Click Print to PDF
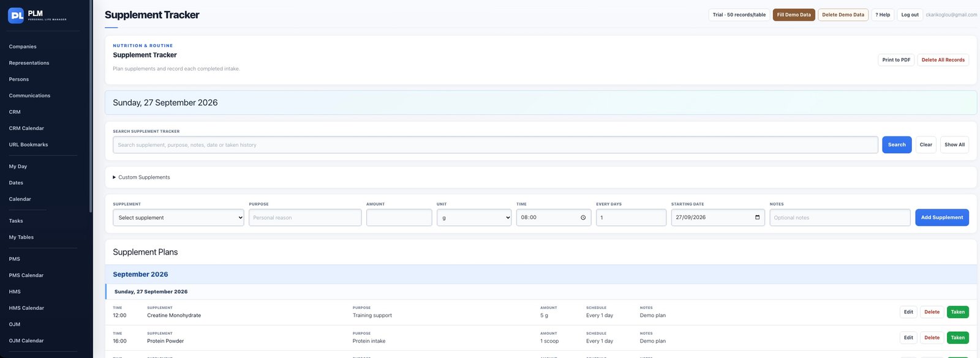This screenshot has width=980, height=358. [x=896, y=60]
